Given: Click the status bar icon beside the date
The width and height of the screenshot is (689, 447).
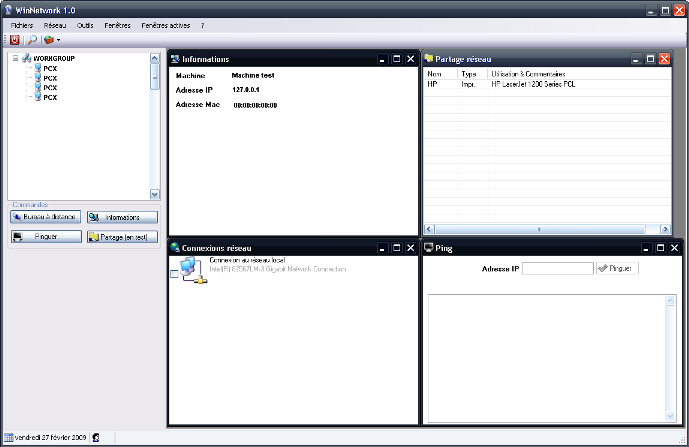Looking at the screenshot, I should [95, 437].
